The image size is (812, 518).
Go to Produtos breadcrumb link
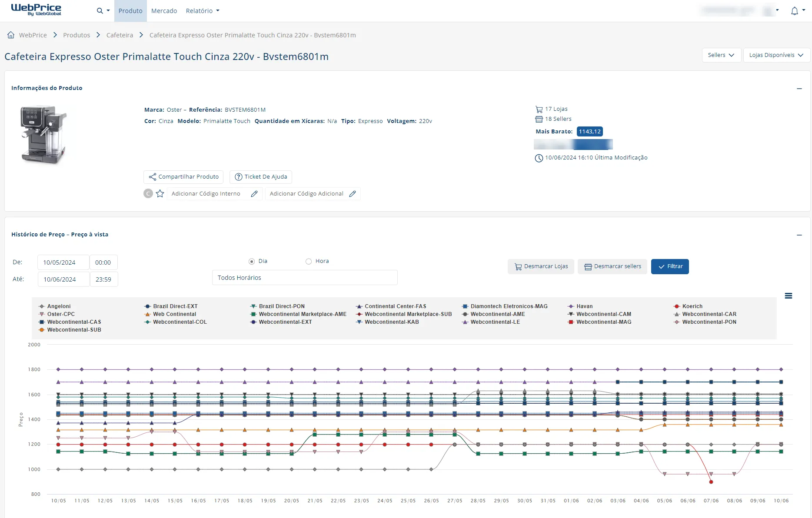77,35
